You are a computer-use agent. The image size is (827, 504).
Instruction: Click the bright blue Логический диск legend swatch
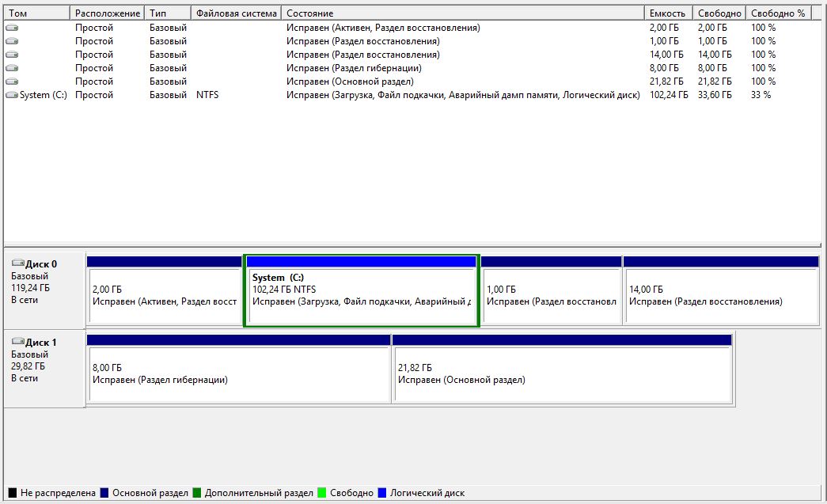tap(384, 493)
